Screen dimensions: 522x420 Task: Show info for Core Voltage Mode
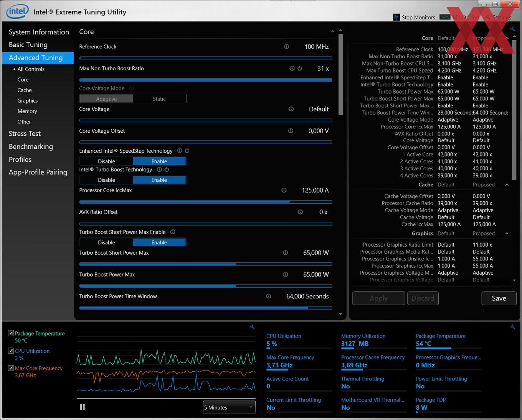point(132,88)
